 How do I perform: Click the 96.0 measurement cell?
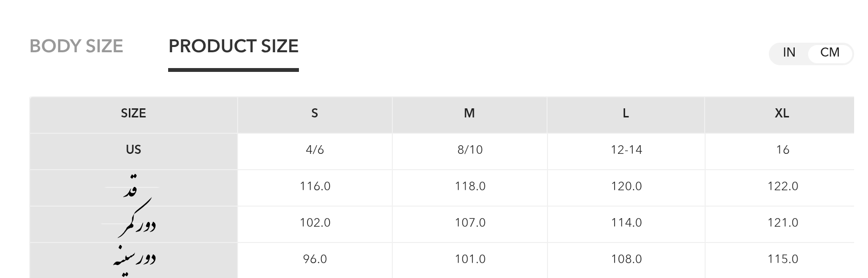(x=315, y=259)
